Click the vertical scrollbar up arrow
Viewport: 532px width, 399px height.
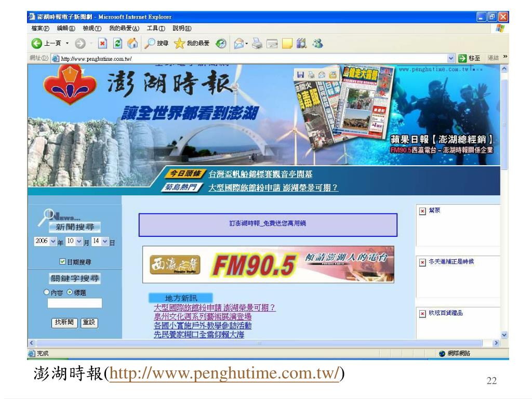[x=504, y=69]
